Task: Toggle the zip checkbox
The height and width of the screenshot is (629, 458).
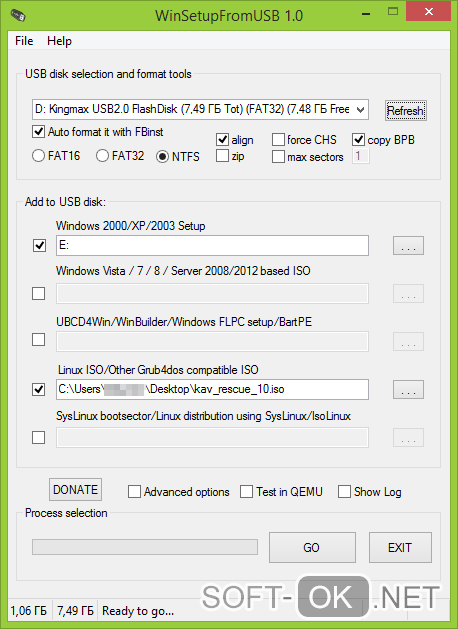Action: point(222,156)
